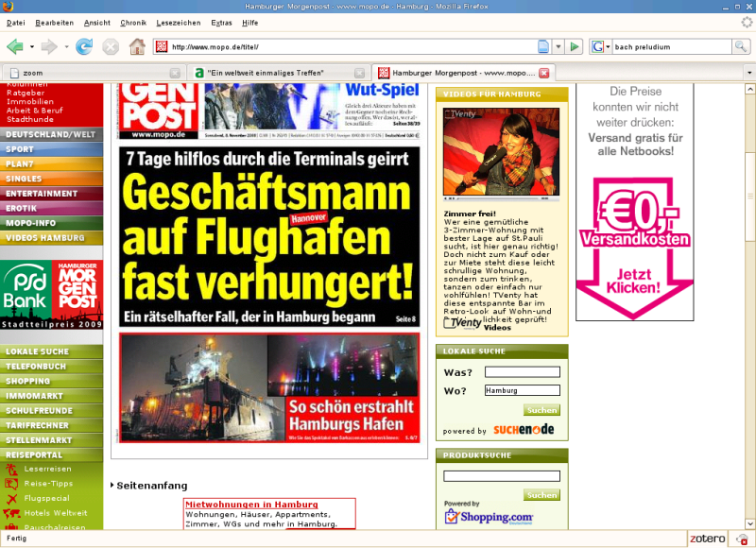756x548 pixels.
Task: Go back with the green Back arrow
Action: pyautogui.click(x=15, y=46)
